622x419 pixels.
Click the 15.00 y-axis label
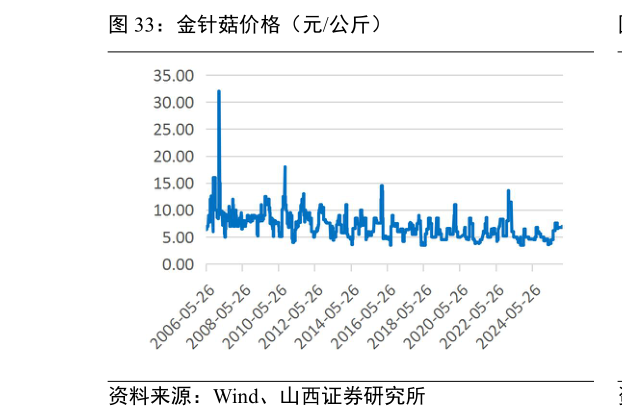pyautogui.click(x=173, y=184)
